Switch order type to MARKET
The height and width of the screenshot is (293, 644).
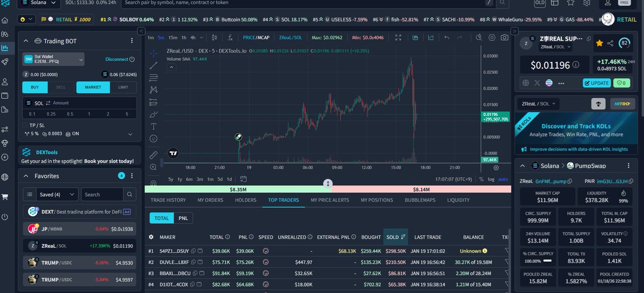point(93,87)
